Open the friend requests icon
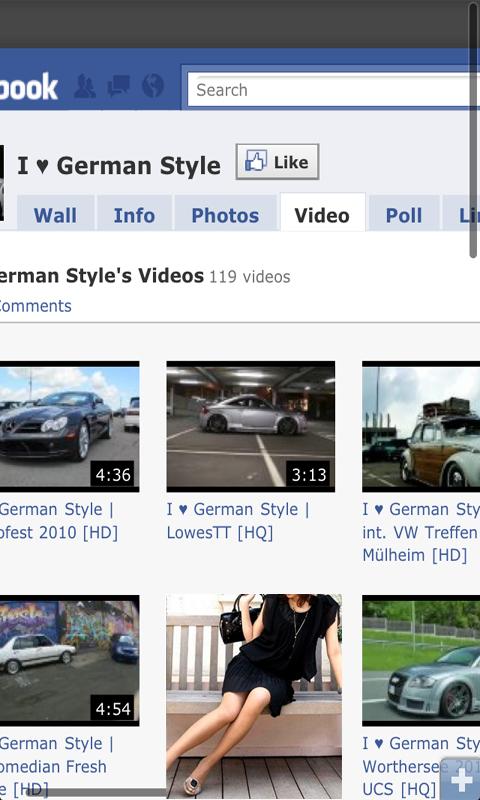The image size is (480, 800). 85,86
